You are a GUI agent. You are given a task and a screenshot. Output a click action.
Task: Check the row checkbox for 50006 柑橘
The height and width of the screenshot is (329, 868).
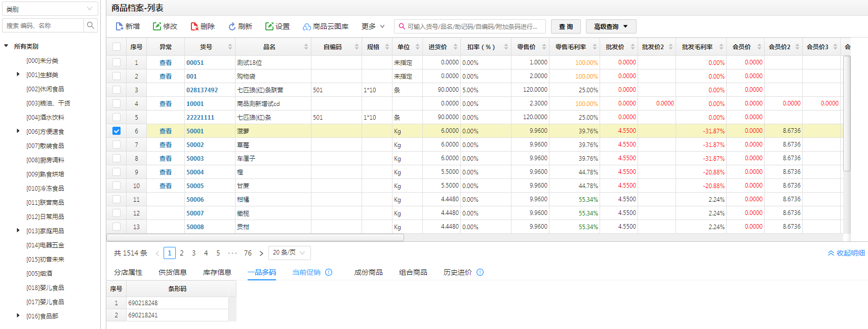pos(116,199)
